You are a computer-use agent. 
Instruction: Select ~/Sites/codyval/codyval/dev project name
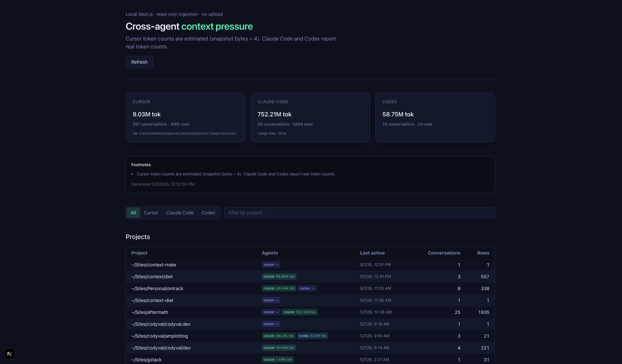pyautogui.click(x=161, y=348)
